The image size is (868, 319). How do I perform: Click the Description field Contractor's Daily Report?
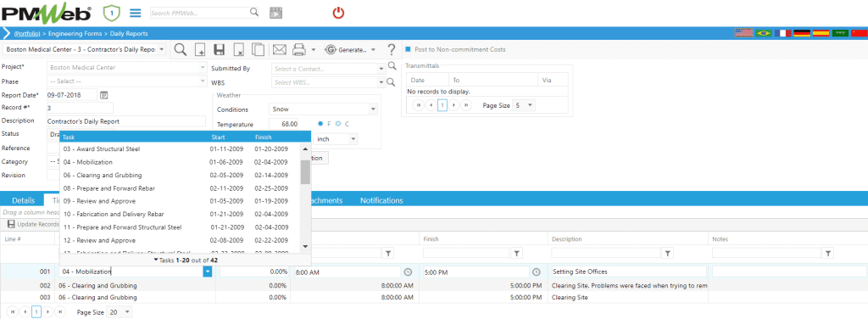tap(126, 120)
